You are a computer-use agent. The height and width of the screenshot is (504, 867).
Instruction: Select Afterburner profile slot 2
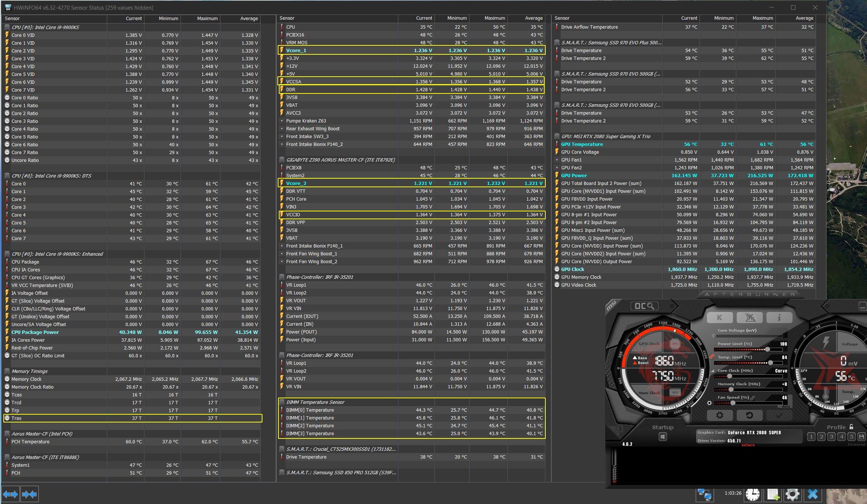click(821, 437)
